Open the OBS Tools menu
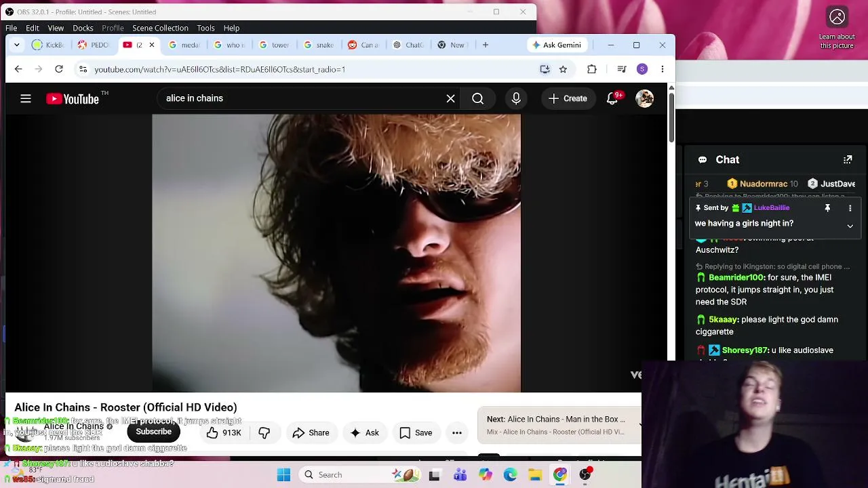The width and height of the screenshot is (868, 488). point(205,28)
